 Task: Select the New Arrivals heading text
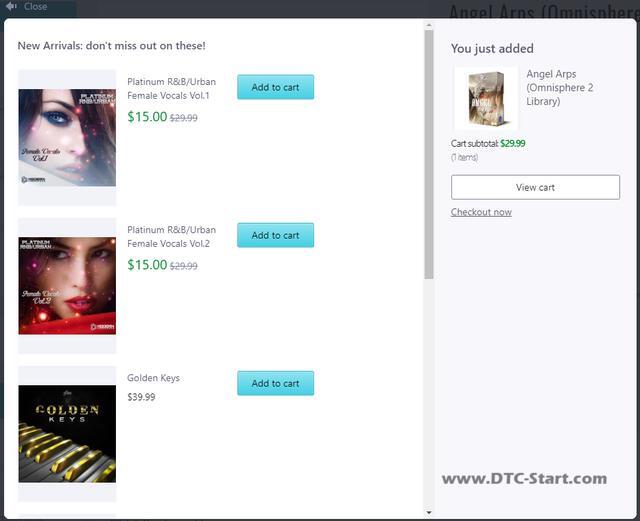111,46
